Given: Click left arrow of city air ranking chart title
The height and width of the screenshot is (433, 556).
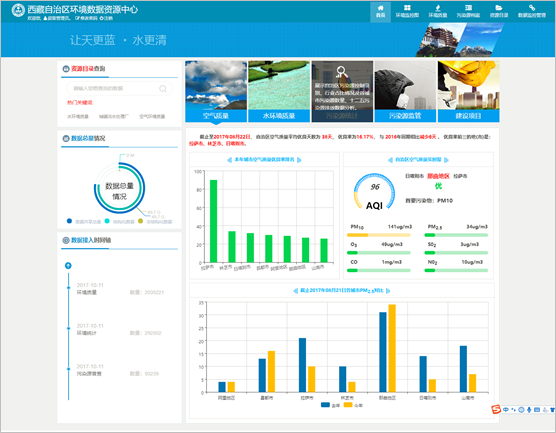Looking at the screenshot, I should coord(229,160).
